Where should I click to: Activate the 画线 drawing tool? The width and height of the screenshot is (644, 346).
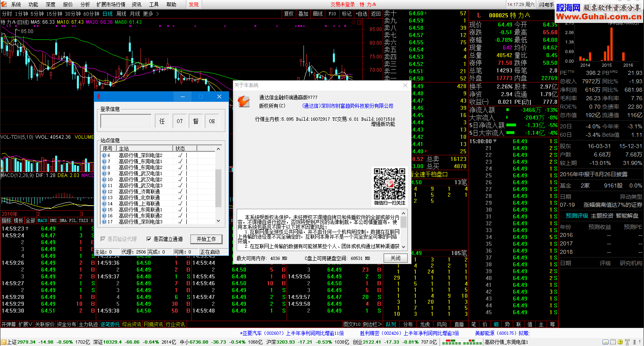coord(318,14)
